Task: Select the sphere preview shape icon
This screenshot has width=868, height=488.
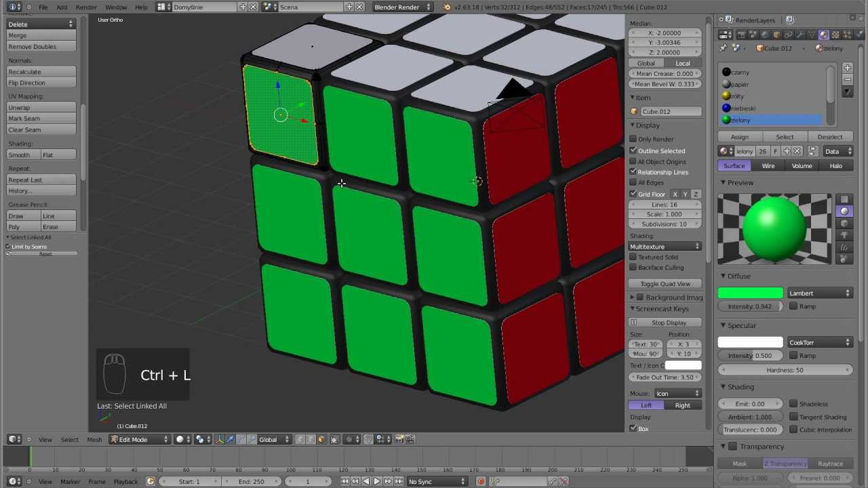Action: point(844,211)
